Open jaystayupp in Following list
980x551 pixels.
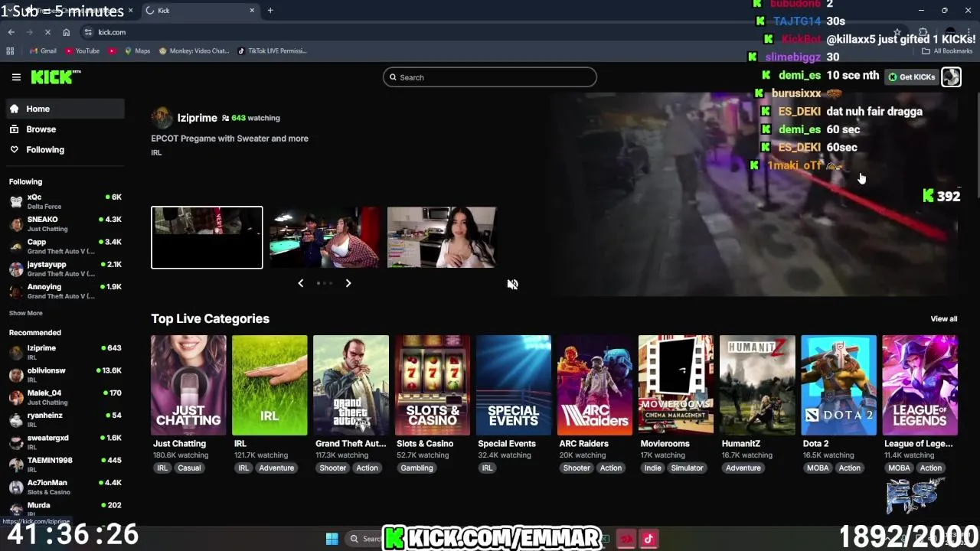[x=64, y=269]
